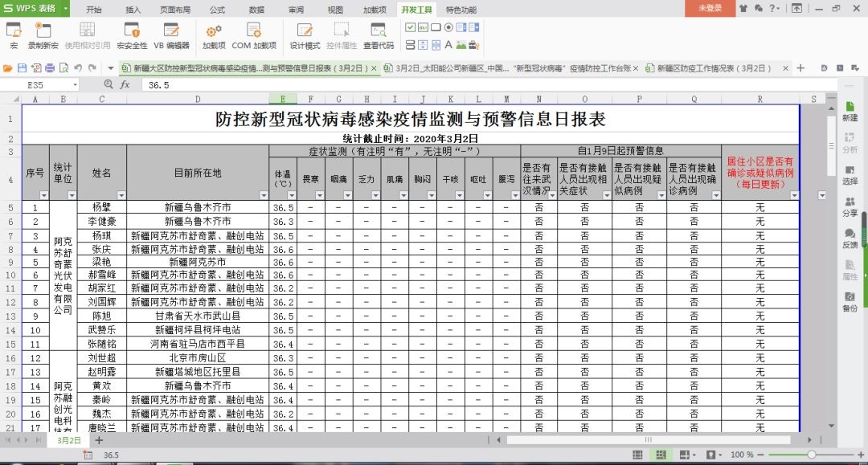
Task: Open 宏安全性 macro security settings
Action: point(132,36)
